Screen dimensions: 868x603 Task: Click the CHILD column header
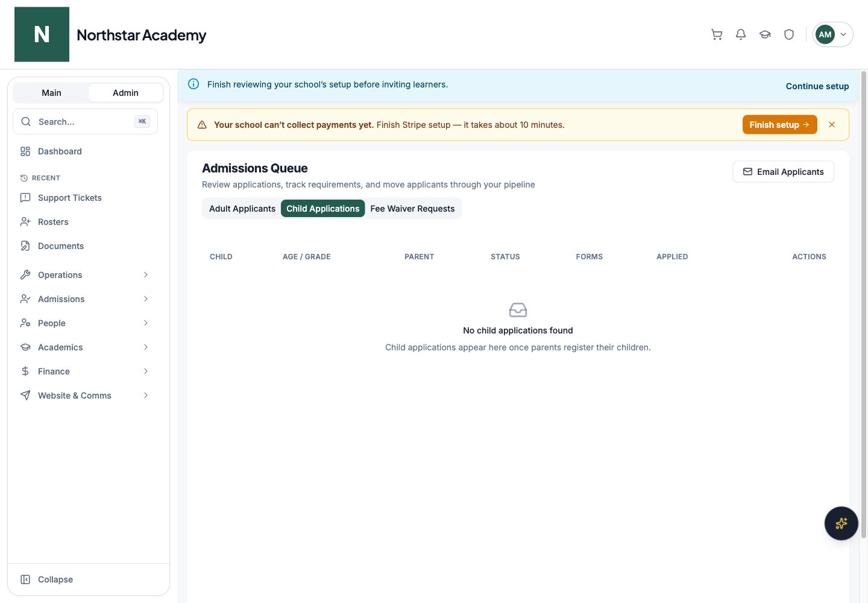221,257
